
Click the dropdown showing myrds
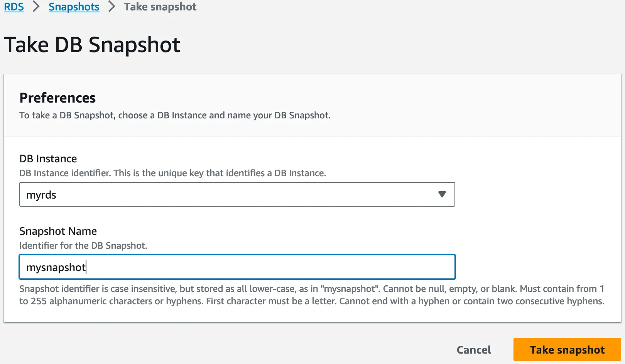click(237, 194)
